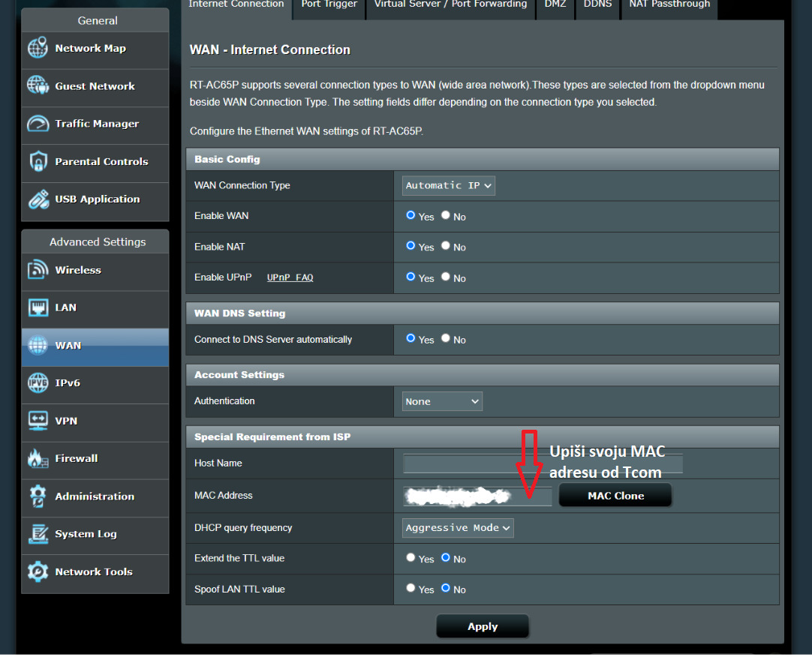The image size is (812, 657).
Task: Open Virtual Server / Port Forwarding tab
Action: (450, 4)
